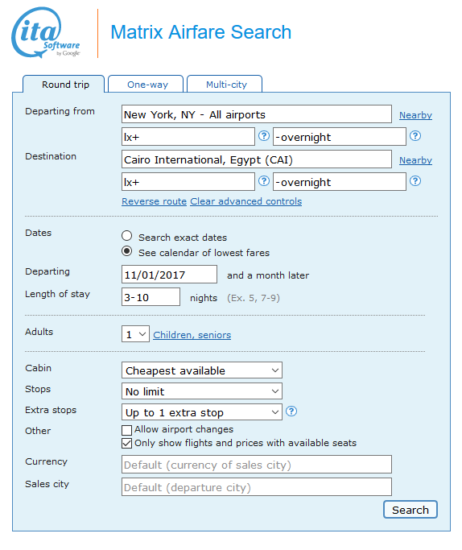Uncheck Only show flights with available seats
The width and height of the screenshot is (462, 550).
[x=126, y=443]
